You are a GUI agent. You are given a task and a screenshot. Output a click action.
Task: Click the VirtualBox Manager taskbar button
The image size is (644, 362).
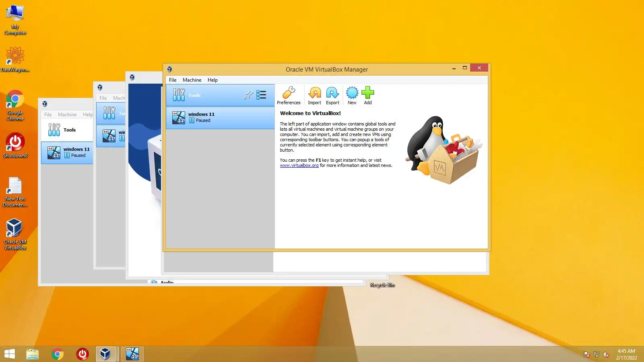(105, 354)
